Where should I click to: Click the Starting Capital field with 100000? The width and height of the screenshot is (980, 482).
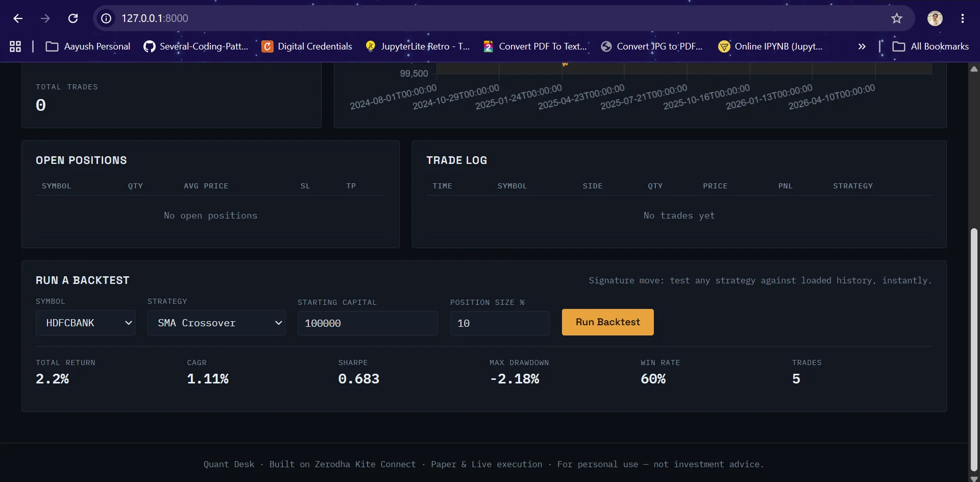[x=367, y=323]
